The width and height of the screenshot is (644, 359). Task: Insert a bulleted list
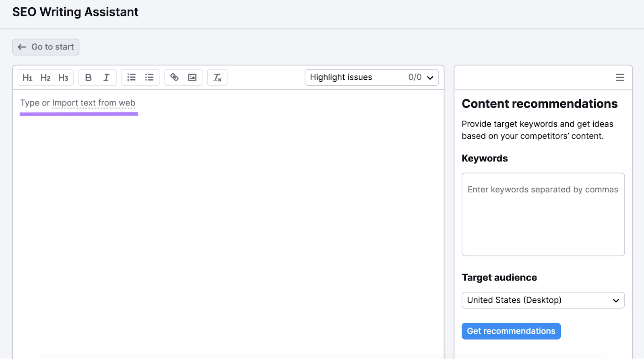click(x=149, y=77)
